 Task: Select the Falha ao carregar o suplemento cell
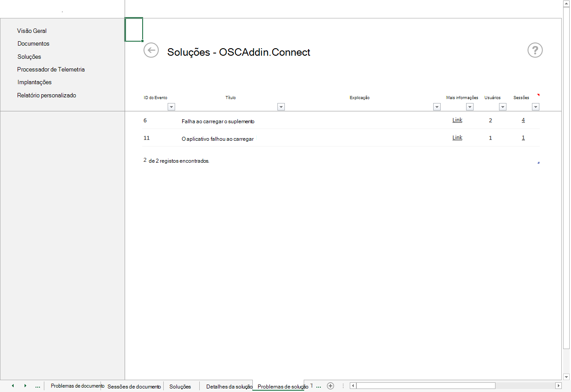click(218, 121)
